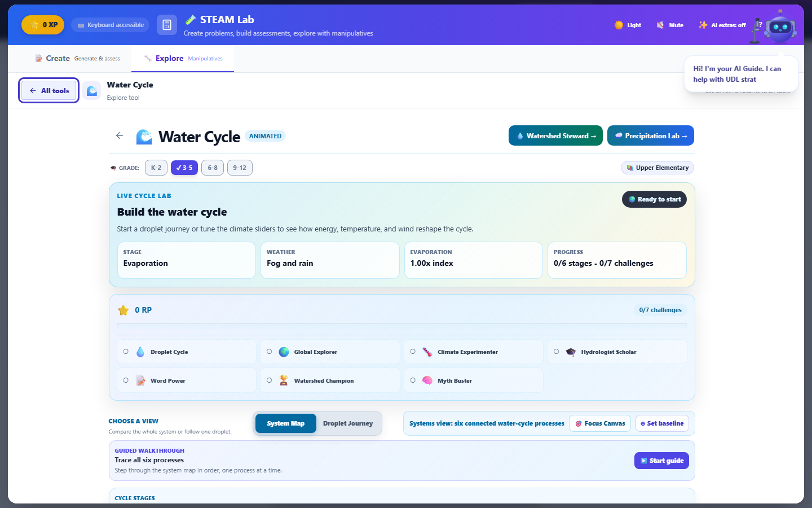Check the Word Power challenge circle
Viewport: 812px width, 508px height.
(126, 380)
